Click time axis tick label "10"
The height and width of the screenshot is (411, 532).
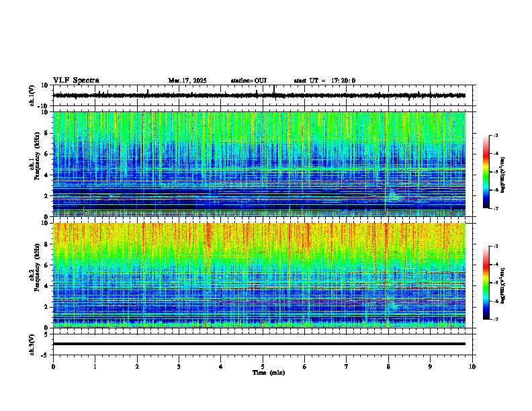[x=472, y=367]
